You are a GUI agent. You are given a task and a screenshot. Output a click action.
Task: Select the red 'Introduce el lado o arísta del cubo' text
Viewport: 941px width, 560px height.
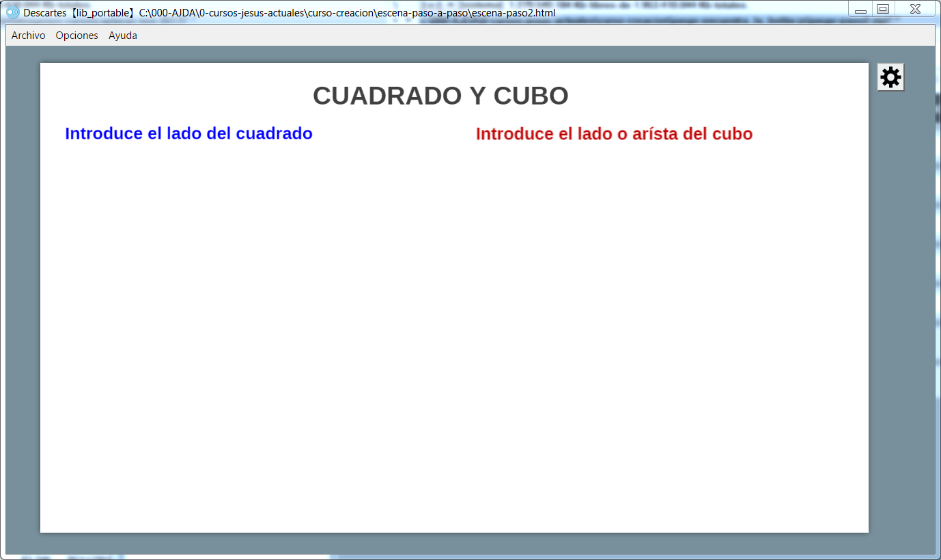tap(614, 134)
